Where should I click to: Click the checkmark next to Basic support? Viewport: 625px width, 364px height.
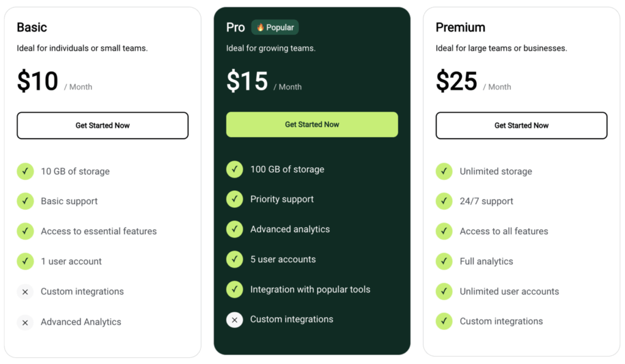click(25, 201)
